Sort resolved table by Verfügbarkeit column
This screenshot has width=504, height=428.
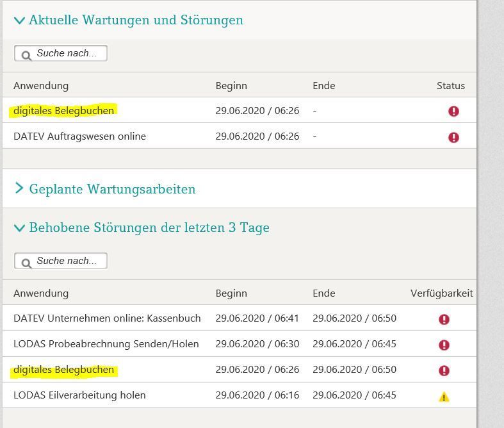(441, 293)
